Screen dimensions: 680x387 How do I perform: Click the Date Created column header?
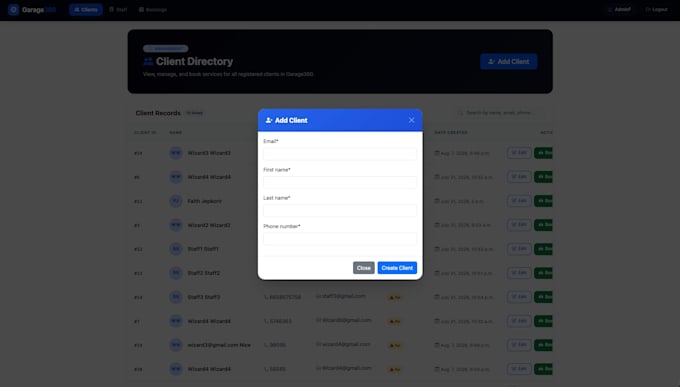click(451, 132)
